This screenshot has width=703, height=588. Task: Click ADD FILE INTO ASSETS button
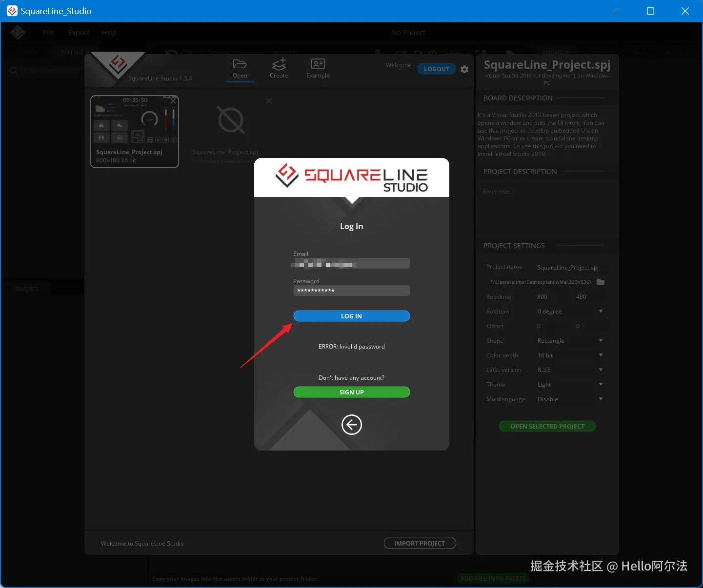point(493,579)
